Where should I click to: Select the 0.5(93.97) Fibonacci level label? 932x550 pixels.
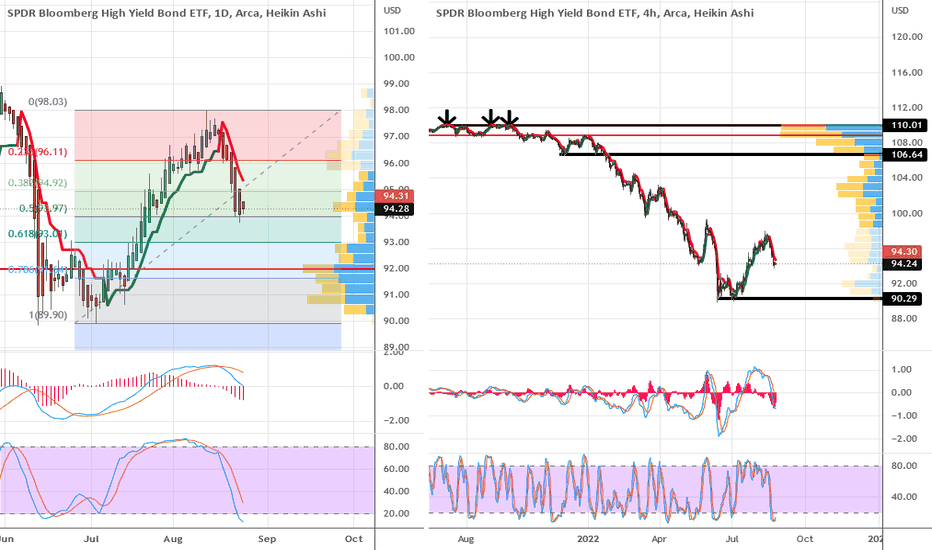pos(43,209)
